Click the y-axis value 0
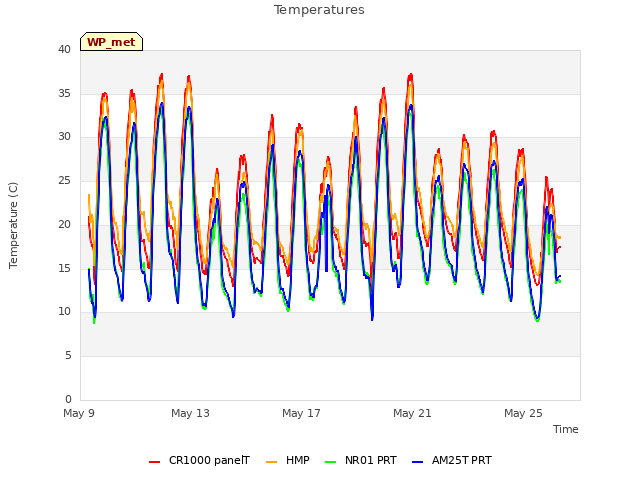640x480 pixels. [x=68, y=399]
